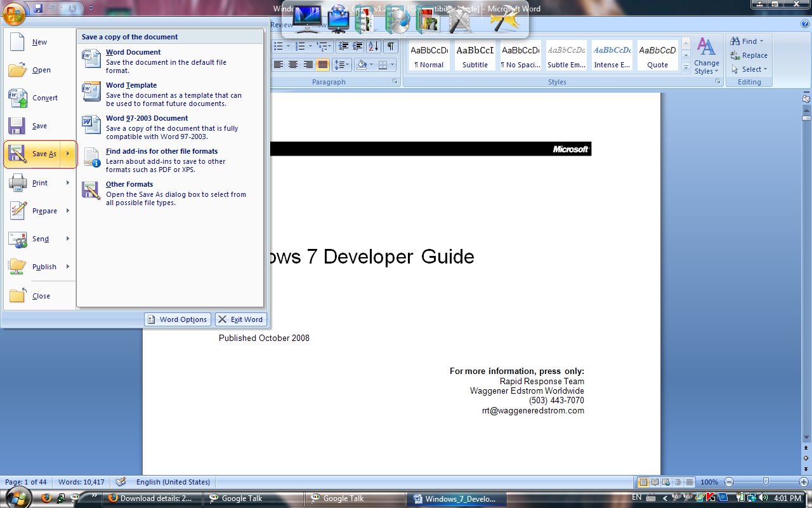Click the Quick Access Save icon
812x508 pixels.
(x=38, y=8)
